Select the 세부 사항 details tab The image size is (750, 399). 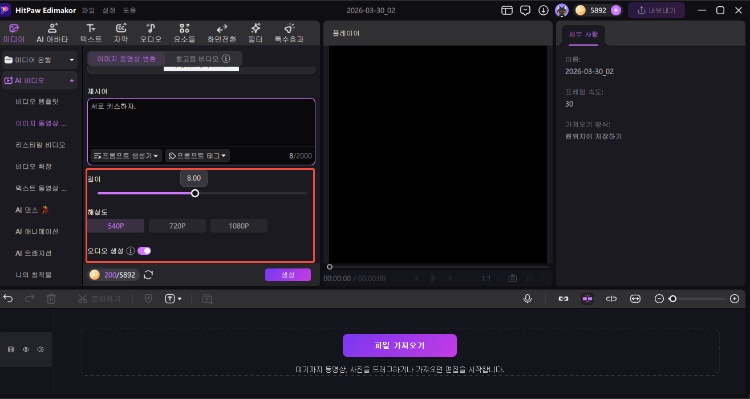click(x=583, y=34)
